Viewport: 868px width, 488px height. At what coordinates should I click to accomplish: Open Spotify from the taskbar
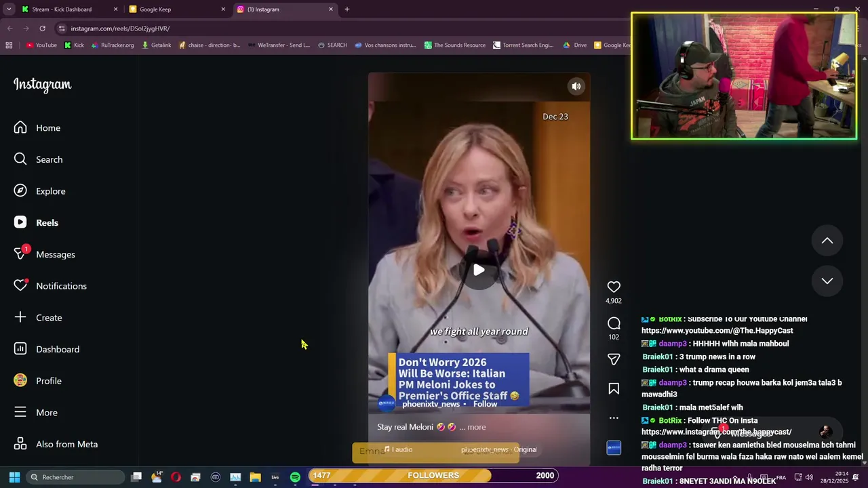pyautogui.click(x=295, y=477)
